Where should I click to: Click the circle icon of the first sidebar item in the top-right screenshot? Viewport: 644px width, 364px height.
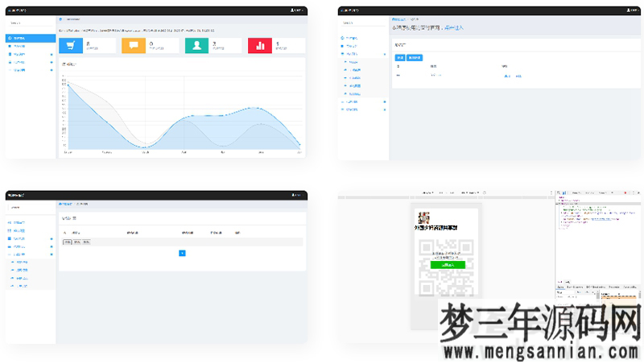pos(342,38)
